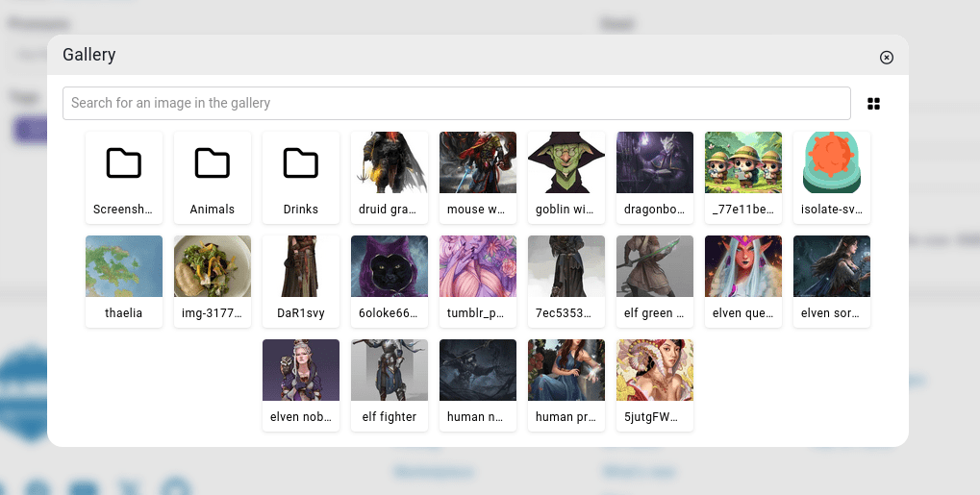The width and height of the screenshot is (980, 495).
Task: Select the 5jutgFW... image
Action: point(655,385)
